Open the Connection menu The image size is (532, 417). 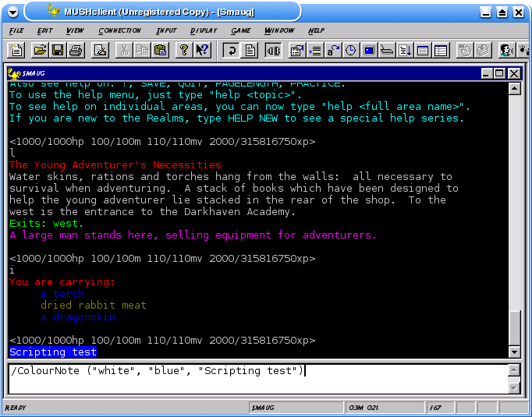[119, 30]
